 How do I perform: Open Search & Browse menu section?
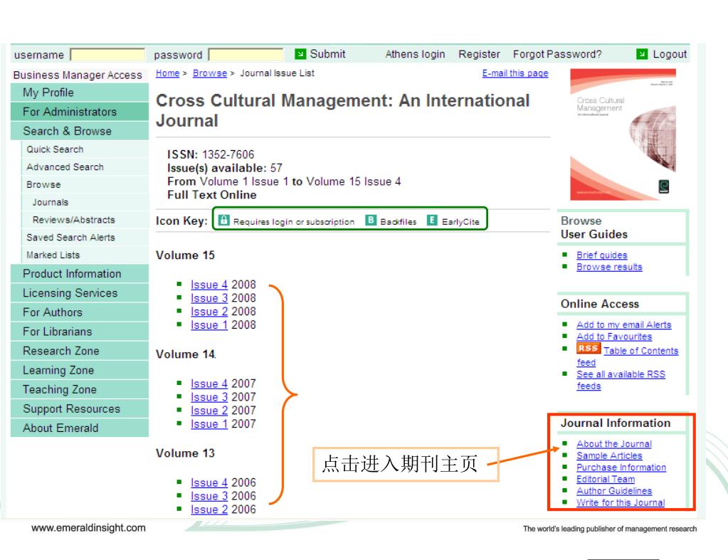point(80,131)
